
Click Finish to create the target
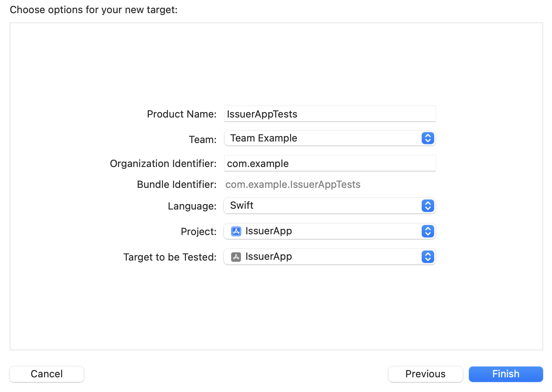pos(506,374)
